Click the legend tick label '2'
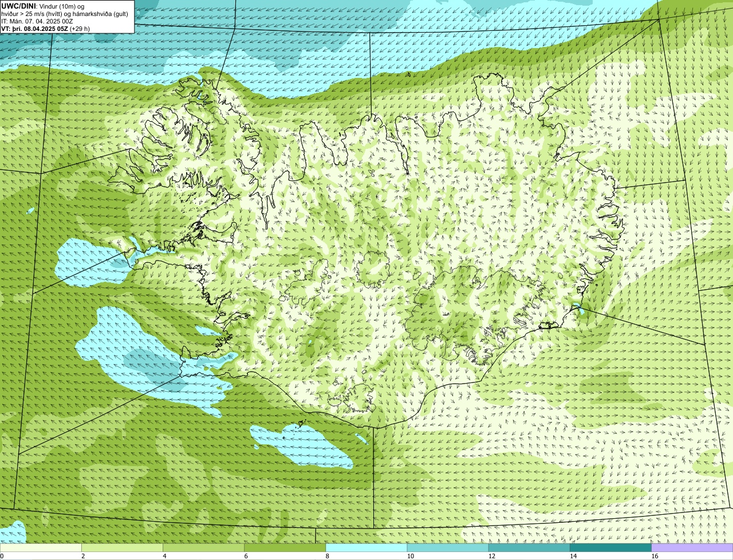 click(x=83, y=556)
